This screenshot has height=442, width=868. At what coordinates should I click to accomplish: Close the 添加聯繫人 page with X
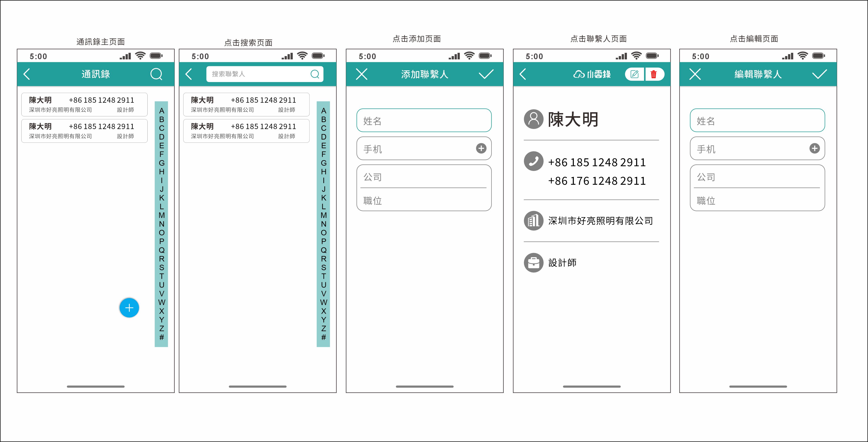(x=362, y=74)
